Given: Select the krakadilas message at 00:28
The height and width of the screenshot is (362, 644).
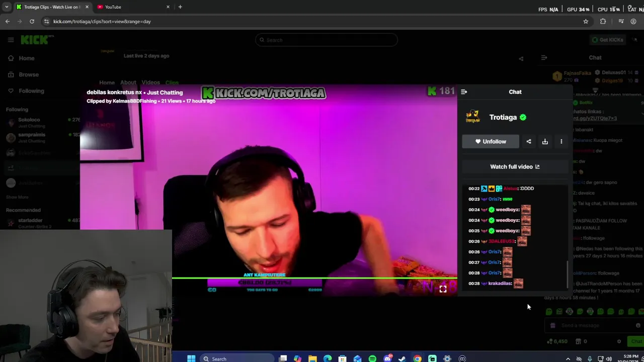Looking at the screenshot, I should (496, 284).
